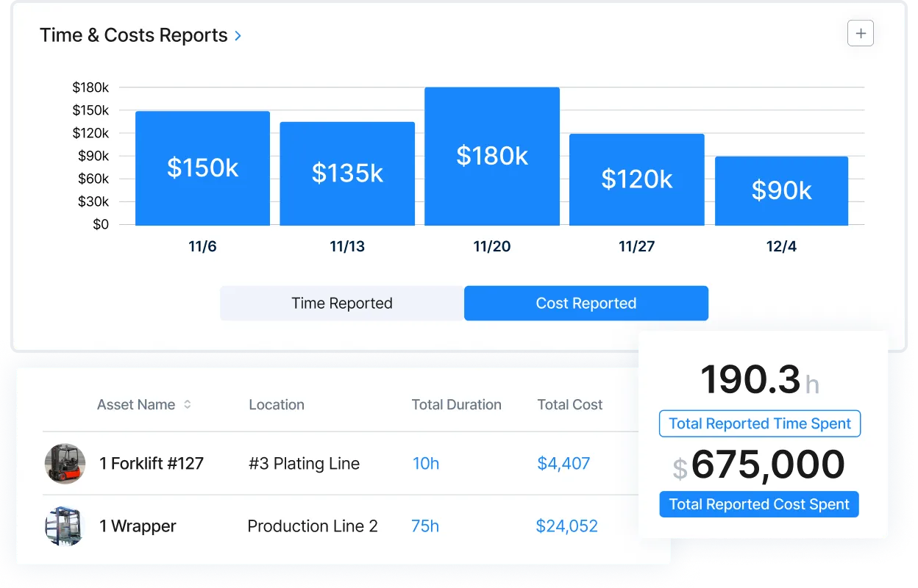
Task: Open the Time & Costs Reports heading link
Action: coord(134,35)
